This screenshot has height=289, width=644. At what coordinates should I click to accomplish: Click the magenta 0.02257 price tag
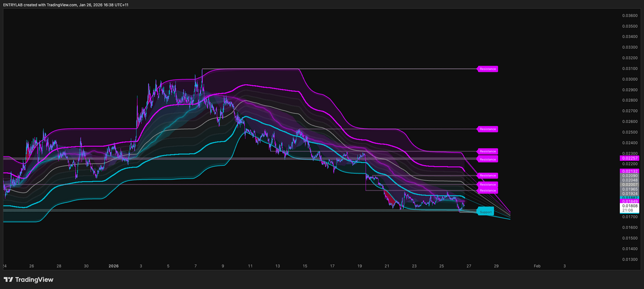[x=630, y=158]
